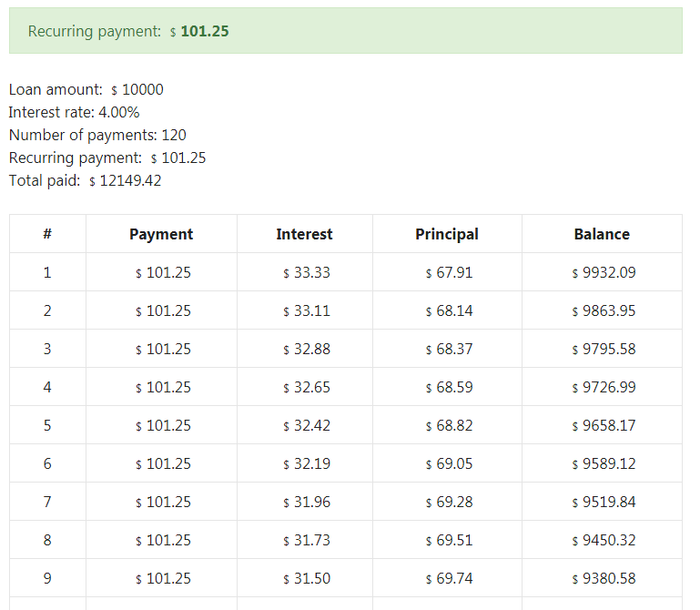Viewport: 700px width, 610px height.
Task: Select interest value $ 32.65
Action: 307,387
